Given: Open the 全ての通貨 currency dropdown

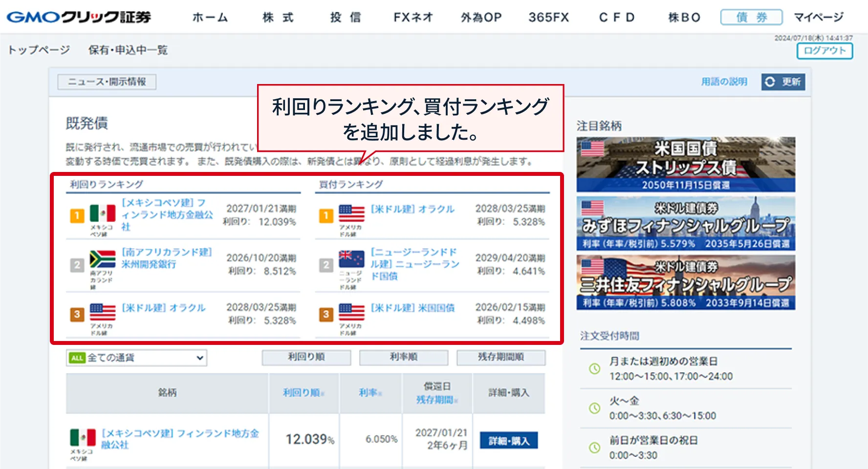Looking at the screenshot, I should pos(136,358).
